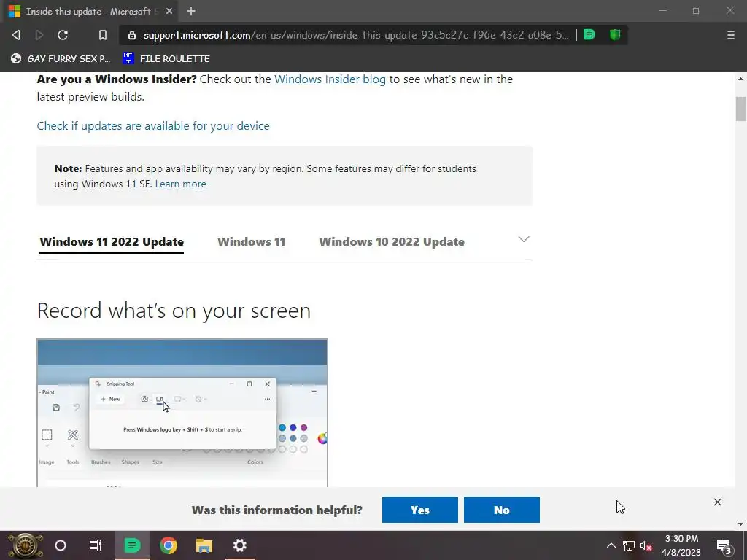Image resolution: width=747 pixels, height=560 pixels.
Task: Open the browser hamburger menu
Action: click(731, 35)
